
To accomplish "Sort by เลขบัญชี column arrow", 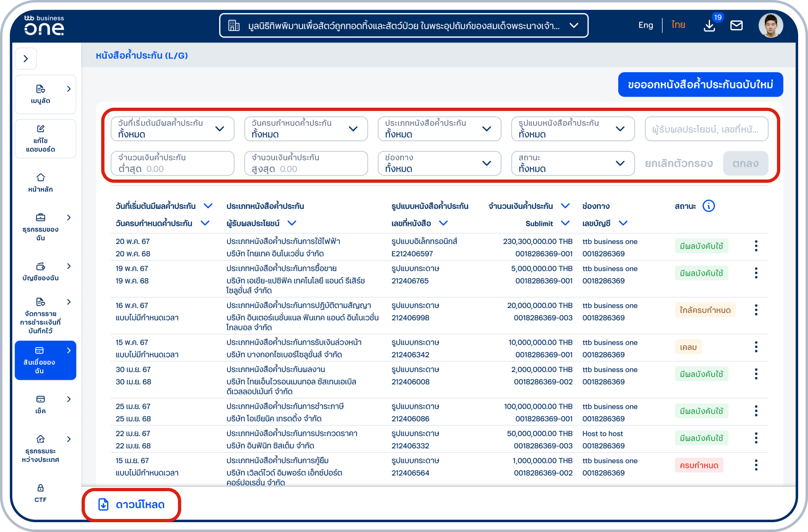I will [x=623, y=223].
